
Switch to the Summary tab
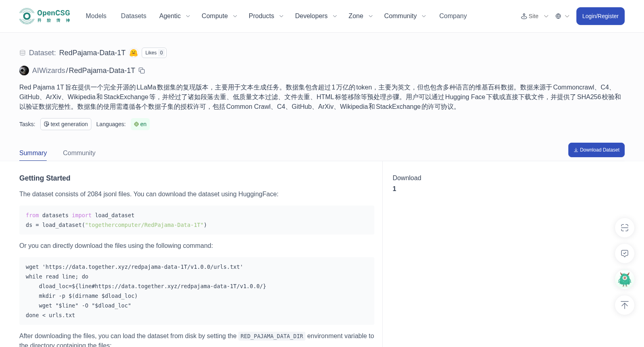33,153
